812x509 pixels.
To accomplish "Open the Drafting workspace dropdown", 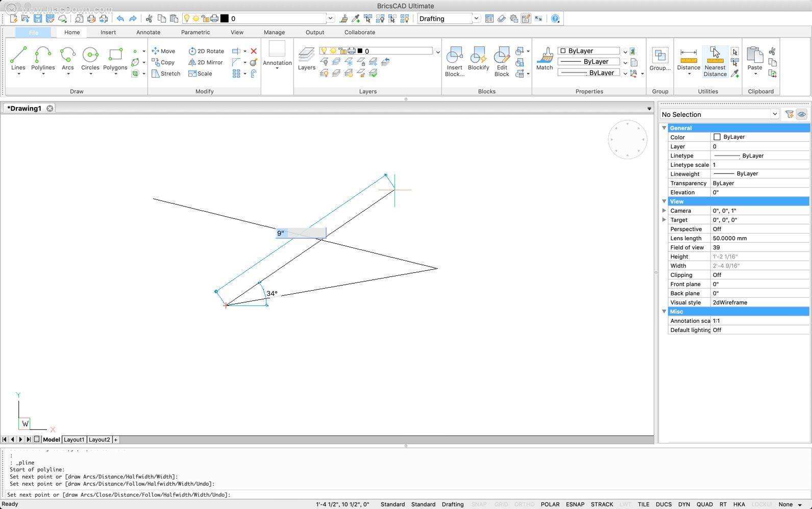I will coord(476,18).
